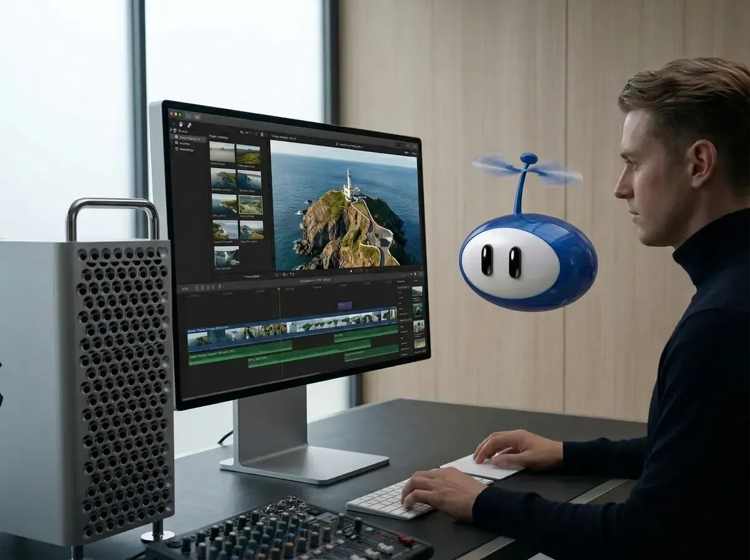Image resolution: width=750 pixels, height=560 pixels.
Task: Select the yellow-outlined clip thumbnail in browser
Action: (x=251, y=205)
